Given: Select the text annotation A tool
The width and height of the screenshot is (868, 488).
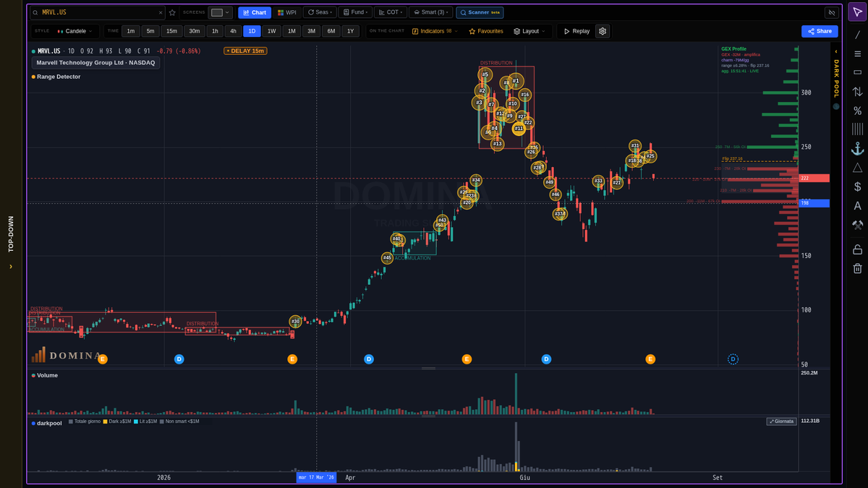Looking at the screenshot, I should click(x=857, y=206).
